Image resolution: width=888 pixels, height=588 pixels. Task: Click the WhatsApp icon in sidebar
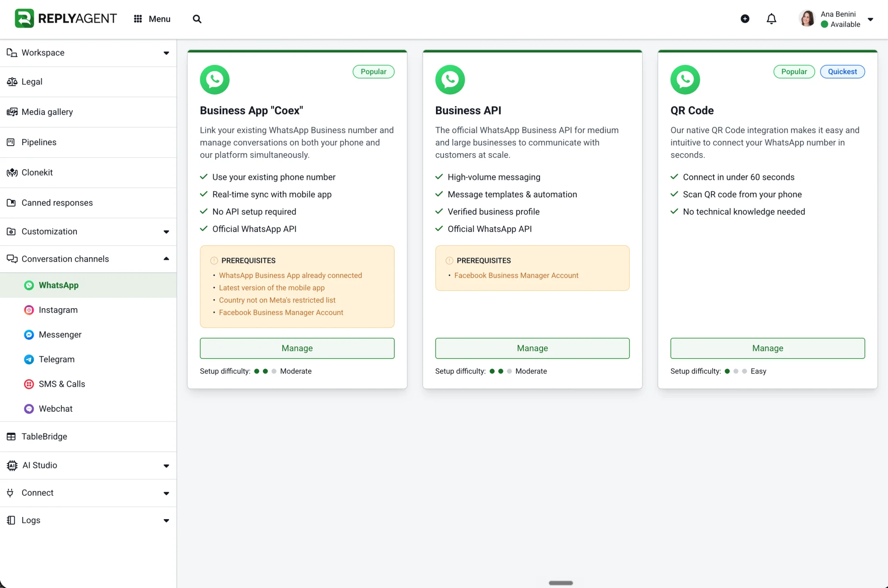(x=29, y=285)
